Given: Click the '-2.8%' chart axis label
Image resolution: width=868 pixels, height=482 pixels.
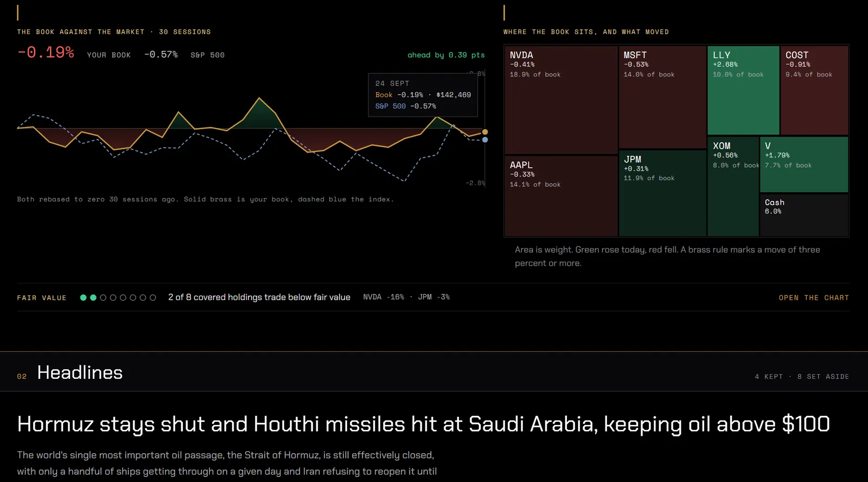Looking at the screenshot, I should pos(475,183).
